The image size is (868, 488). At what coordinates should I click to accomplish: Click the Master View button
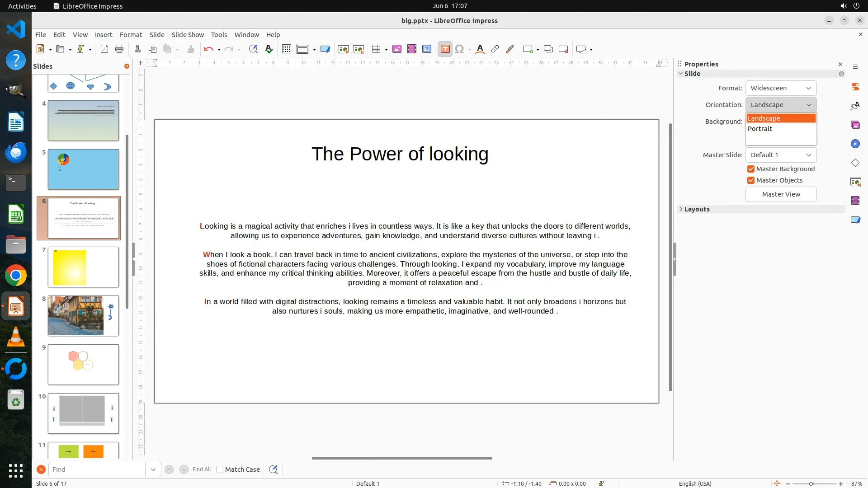(x=781, y=194)
